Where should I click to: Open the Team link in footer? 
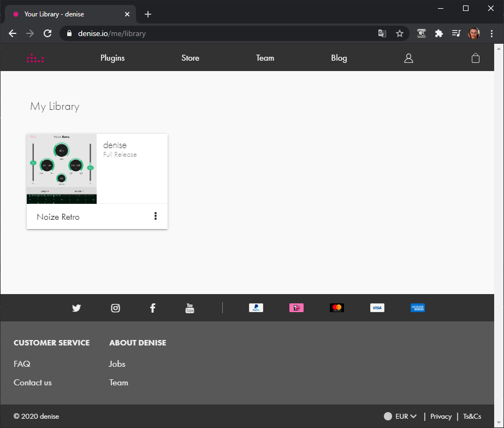[x=118, y=383]
